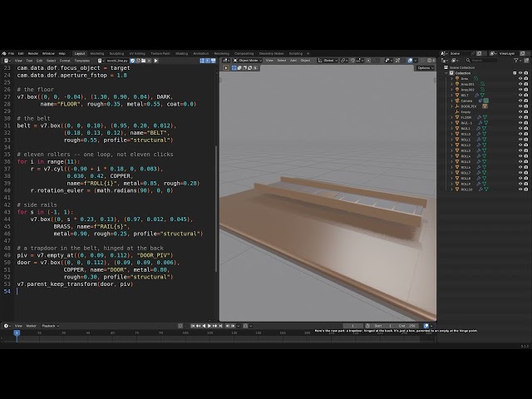Disable ROLL10 in renders camera icon
The width and height of the screenshot is (532, 399).
point(526,190)
